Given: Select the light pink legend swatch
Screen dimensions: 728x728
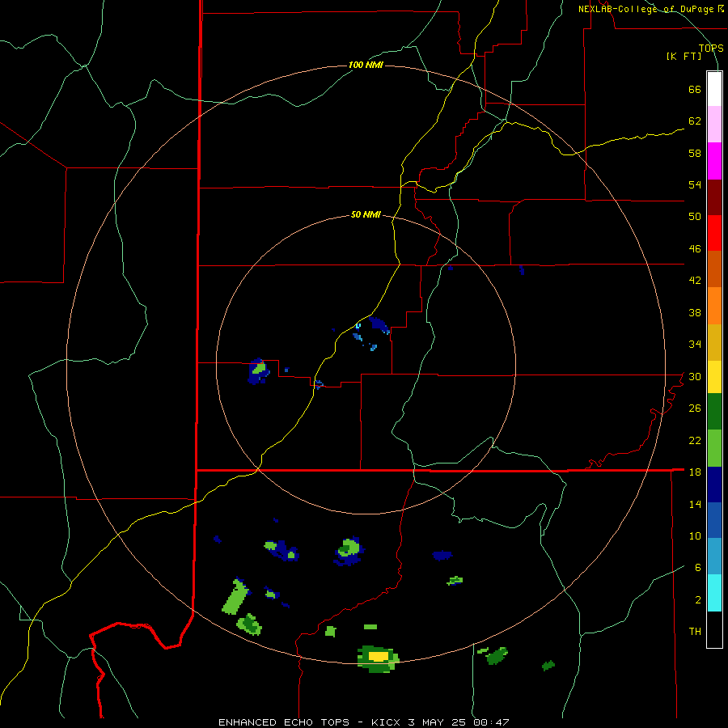Looking at the screenshot, I should [714, 124].
